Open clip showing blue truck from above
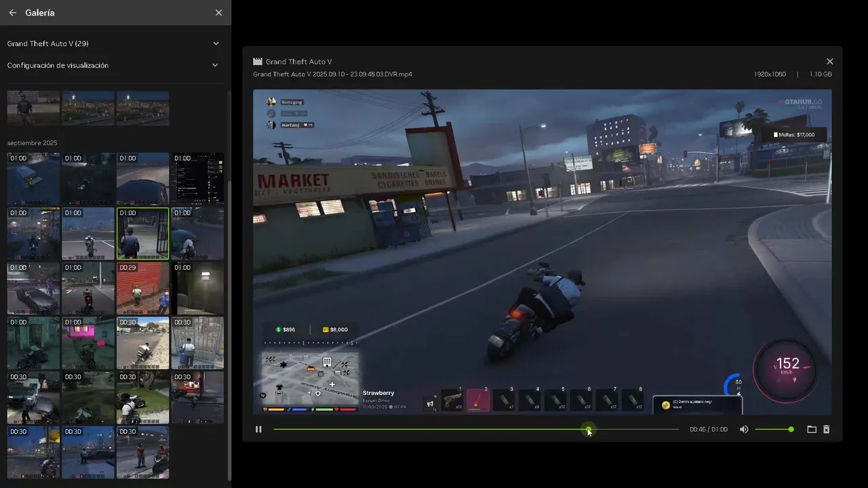Image resolution: width=868 pixels, height=488 pixels. (33, 178)
